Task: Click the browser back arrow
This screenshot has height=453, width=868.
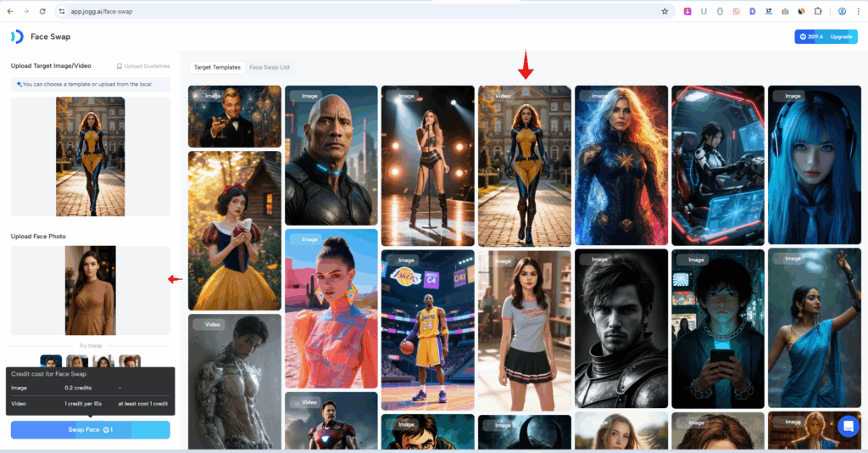Action: [x=9, y=12]
